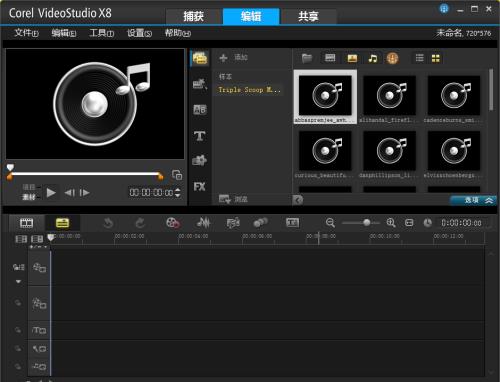The image size is (500, 382).
Task: Open the Edit menu in menu bar
Action: tap(64, 33)
